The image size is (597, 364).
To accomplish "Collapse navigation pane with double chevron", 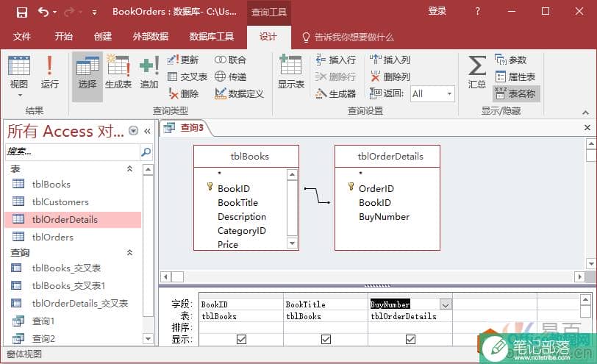I will (x=147, y=132).
